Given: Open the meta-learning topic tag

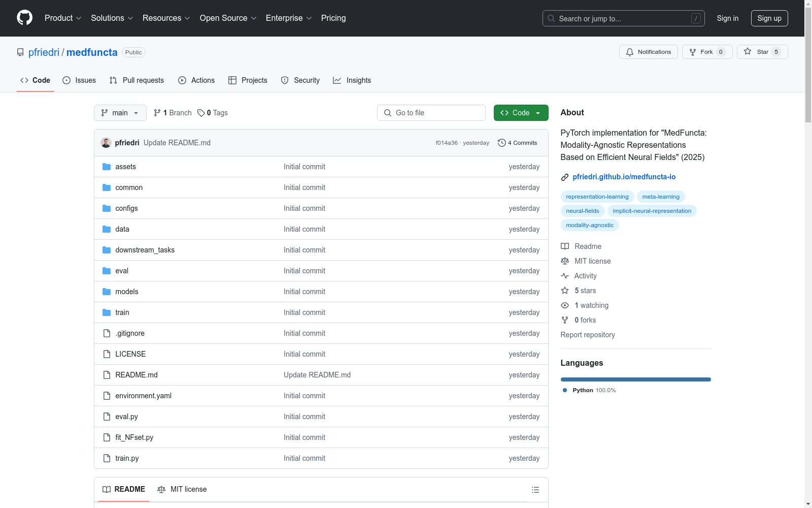Looking at the screenshot, I should pyautogui.click(x=661, y=197).
